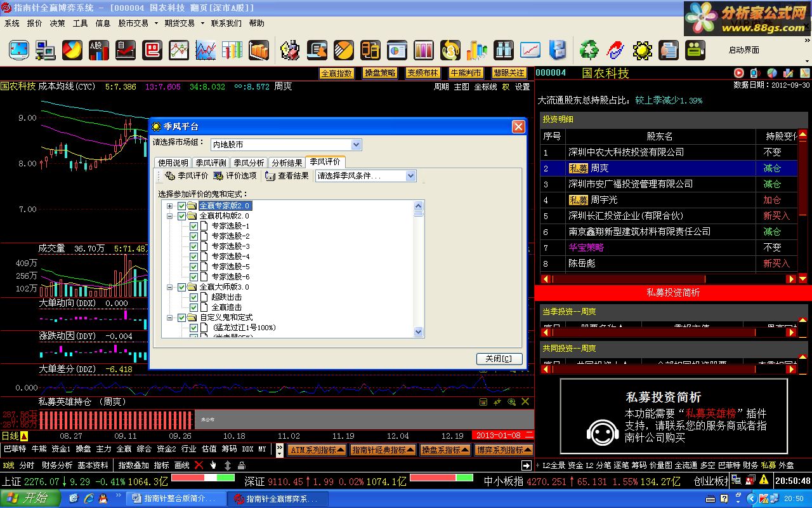
Task: Select the orange 3D bar chart icon
Action: pos(258,50)
